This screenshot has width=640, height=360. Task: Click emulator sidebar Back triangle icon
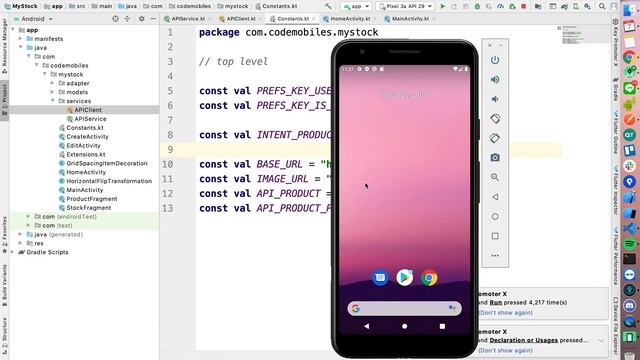(495, 197)
